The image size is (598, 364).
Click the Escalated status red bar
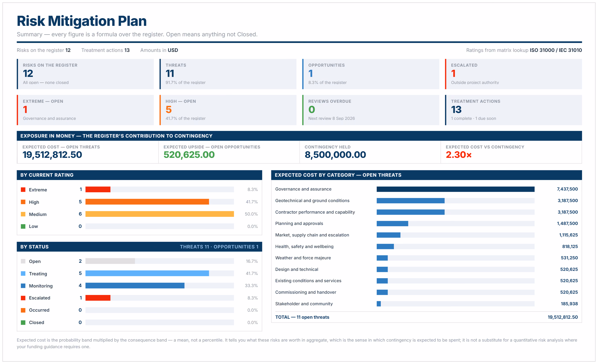click(98, 298)
